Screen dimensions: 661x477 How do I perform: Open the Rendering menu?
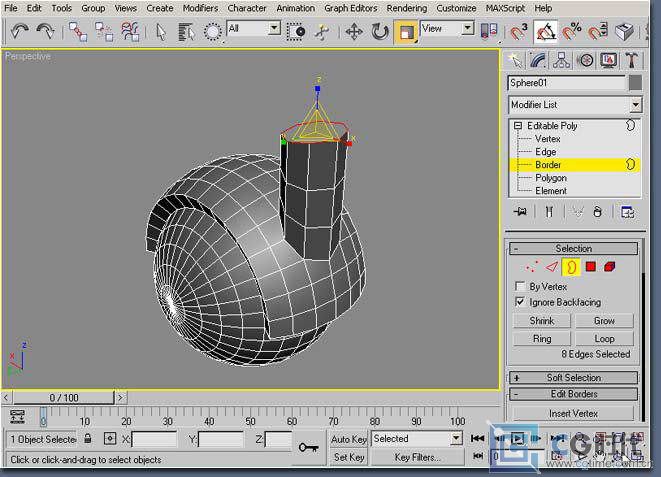tap(406, 8)
